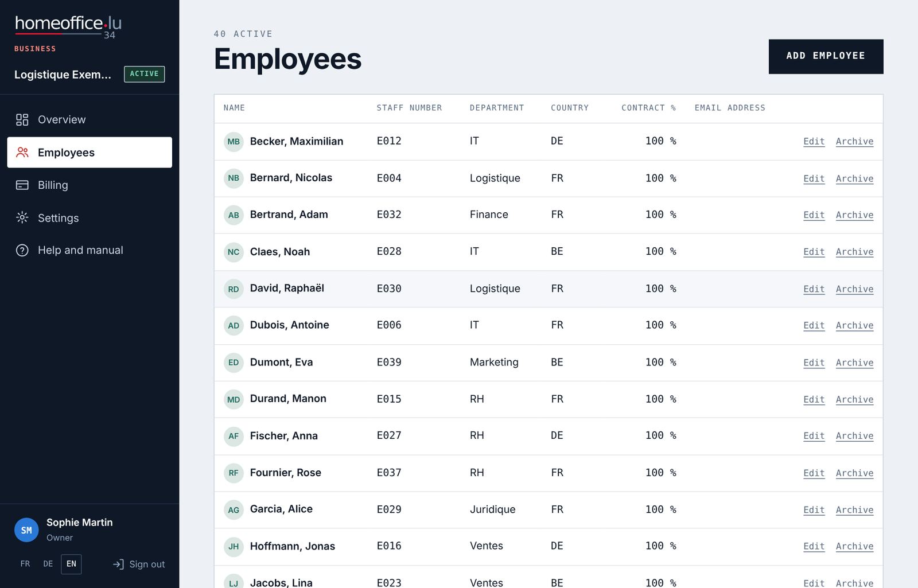The width and height of the screenshot is (918, 588).
Task: Click the Sign out arrow icon
Action: 118,564
